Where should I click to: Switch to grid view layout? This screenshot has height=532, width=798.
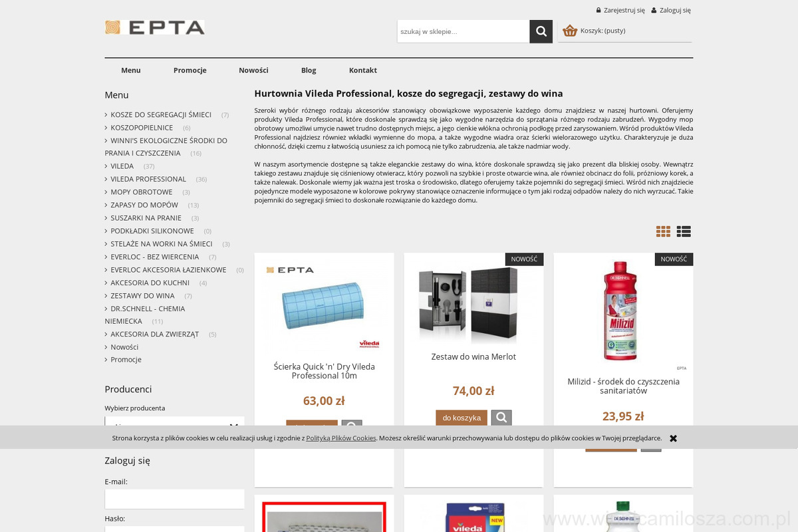[663, 231]
